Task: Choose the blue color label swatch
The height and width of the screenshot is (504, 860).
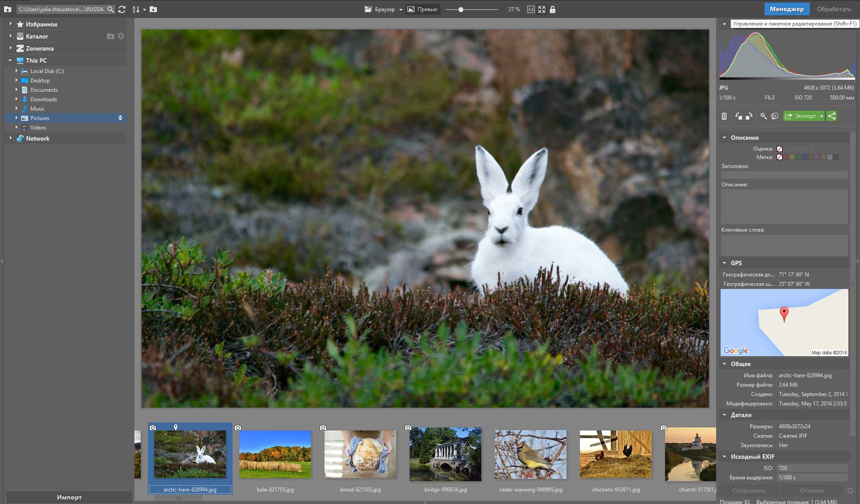Action: [x=805, y=157]
